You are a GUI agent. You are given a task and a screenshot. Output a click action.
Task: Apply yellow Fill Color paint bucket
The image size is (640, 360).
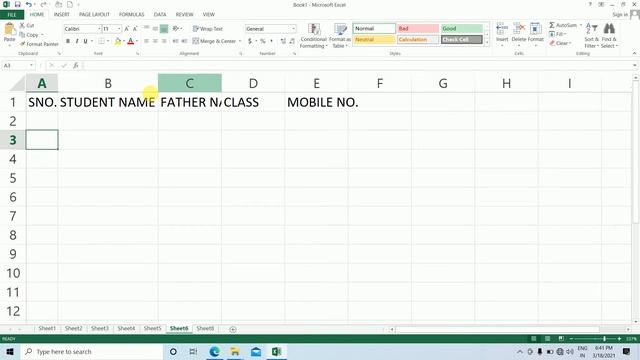pos(118,41)
